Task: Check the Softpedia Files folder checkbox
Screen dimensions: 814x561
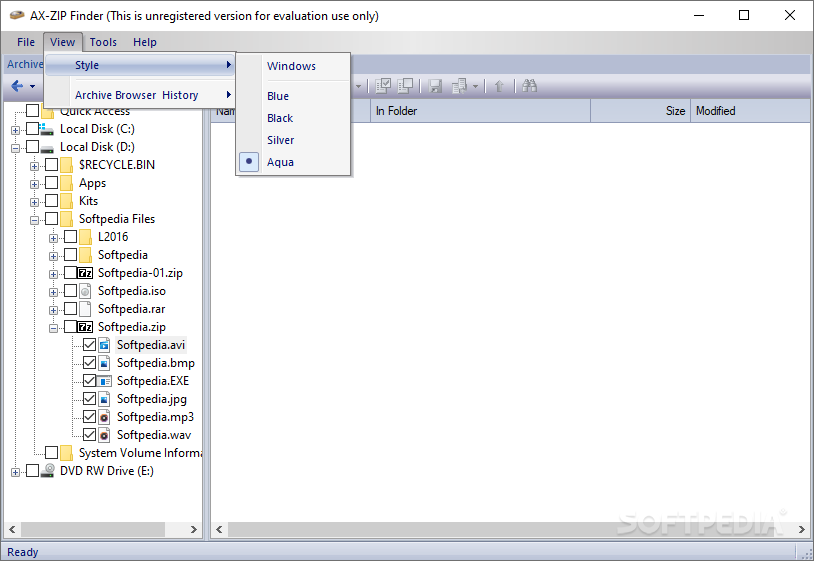Action: tap(51, 219)
